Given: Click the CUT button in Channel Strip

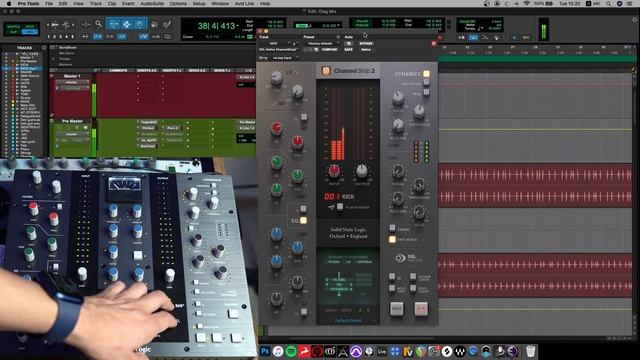Looking at the screenshot, I should click(421, 309).
